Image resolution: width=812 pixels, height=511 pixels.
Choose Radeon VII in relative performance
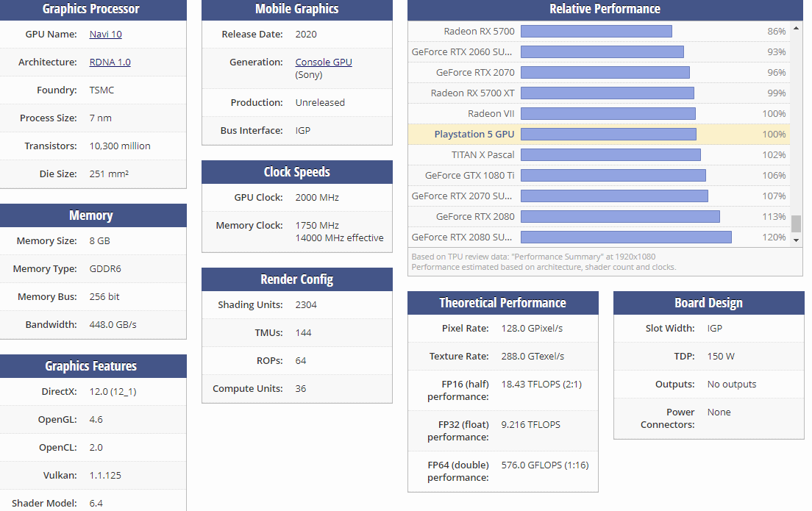(x=491, y=114)
